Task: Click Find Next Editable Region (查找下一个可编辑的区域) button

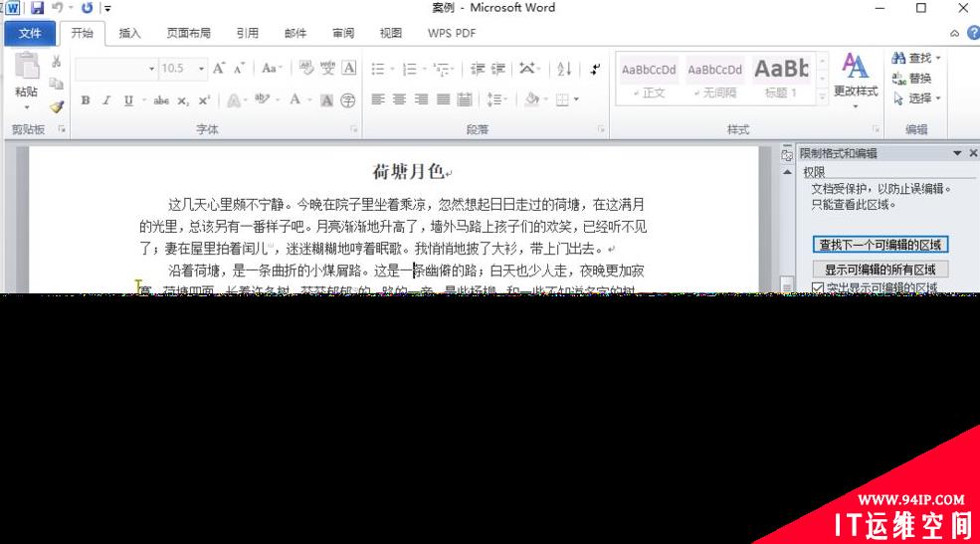Action: [881, 245]
